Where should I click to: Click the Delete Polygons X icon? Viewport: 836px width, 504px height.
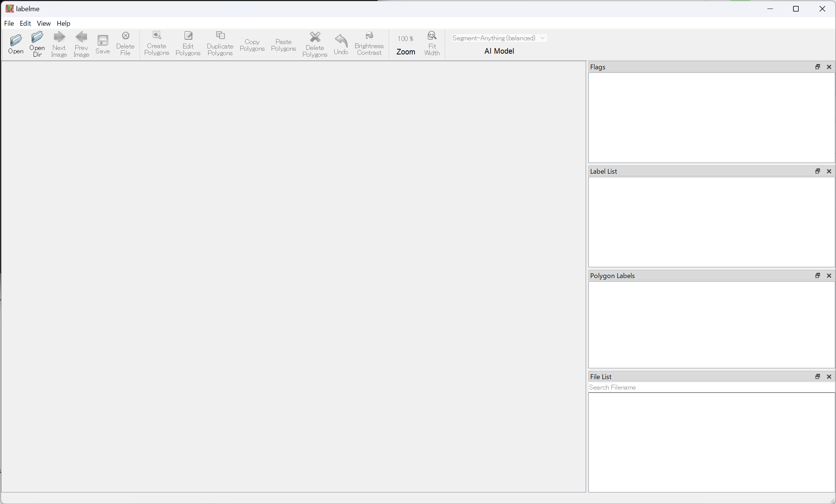pos(315,37)
